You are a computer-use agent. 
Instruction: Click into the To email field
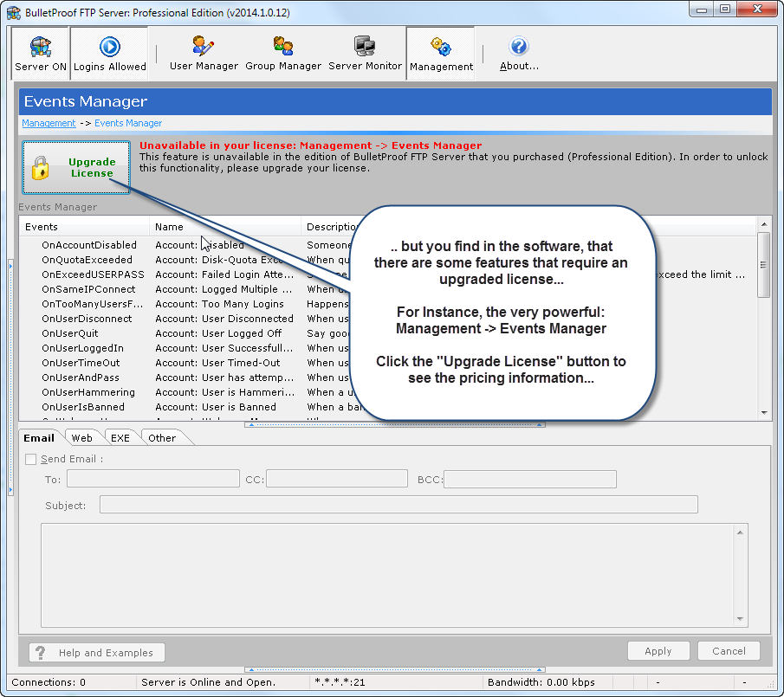pyautogui.click(x=153, y=479)
